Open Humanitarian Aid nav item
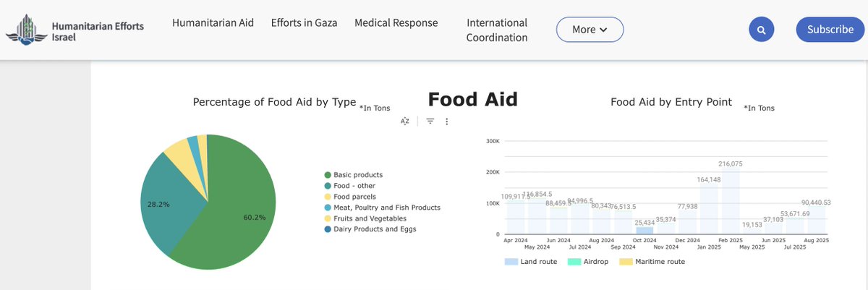This screenshot has height=290, width=868. [213, 22]
